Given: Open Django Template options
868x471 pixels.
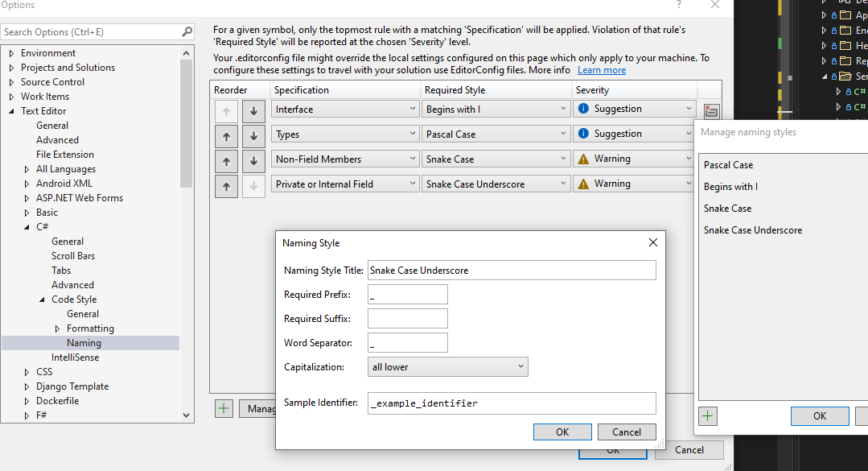Looking at the screenshot, I should [72, 386].
